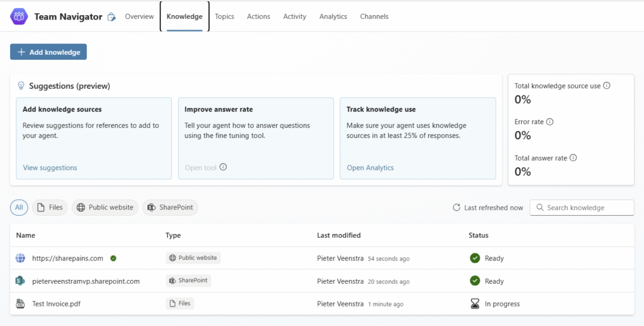Click the magnifier icon in Search knowledge
Image resolution: width=644 pixels, height=326 pixels.
click(540, 208)
